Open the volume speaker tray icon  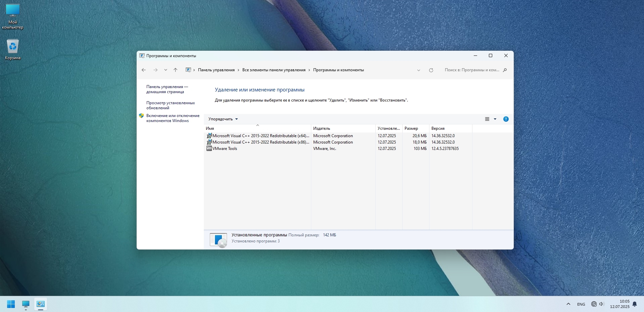pos(601,304)
